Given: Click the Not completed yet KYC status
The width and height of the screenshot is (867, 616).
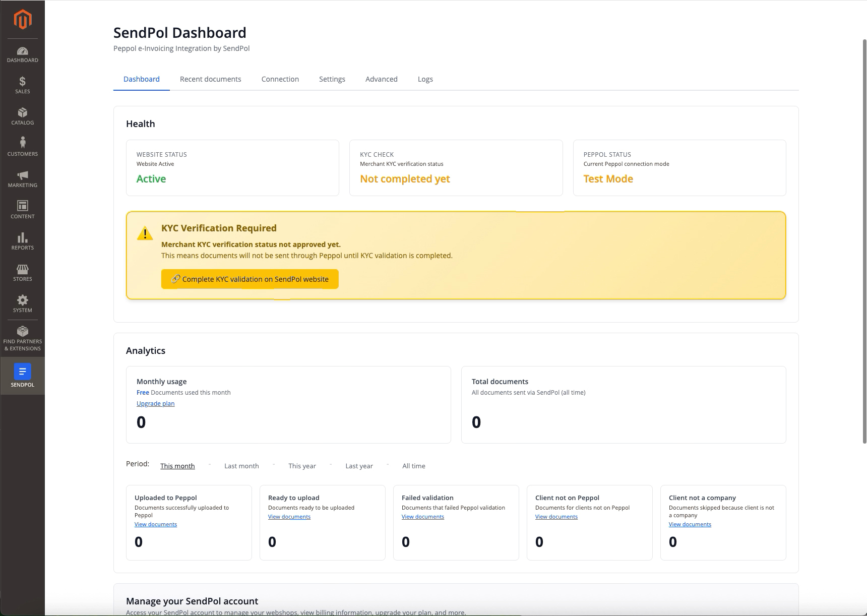Looking at the screenshot, I should (405, 179).
